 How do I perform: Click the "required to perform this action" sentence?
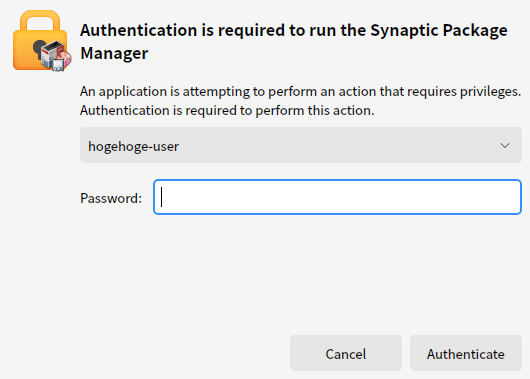point(227,111)
